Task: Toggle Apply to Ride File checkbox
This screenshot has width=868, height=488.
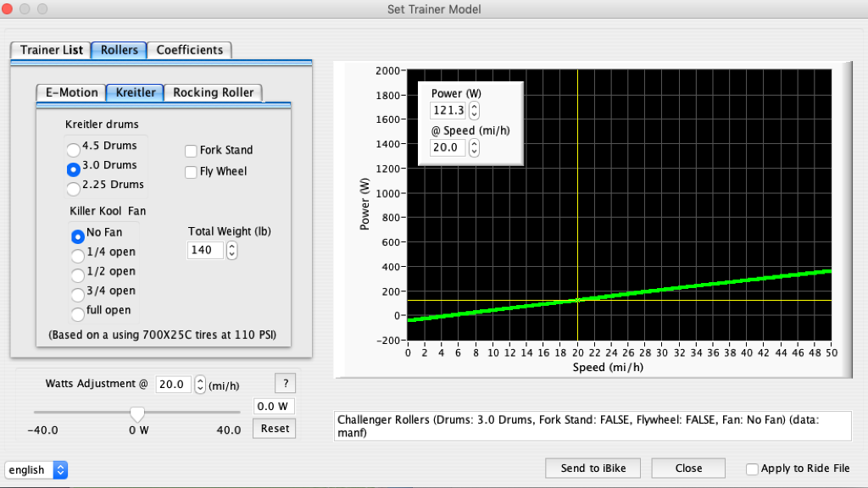Action: click(x=752, y=469)
